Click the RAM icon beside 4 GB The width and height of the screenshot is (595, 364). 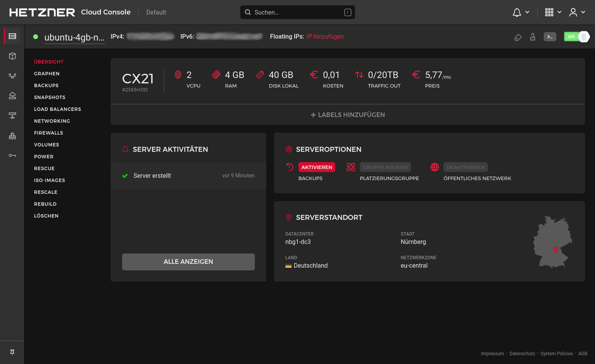[216, 75]
